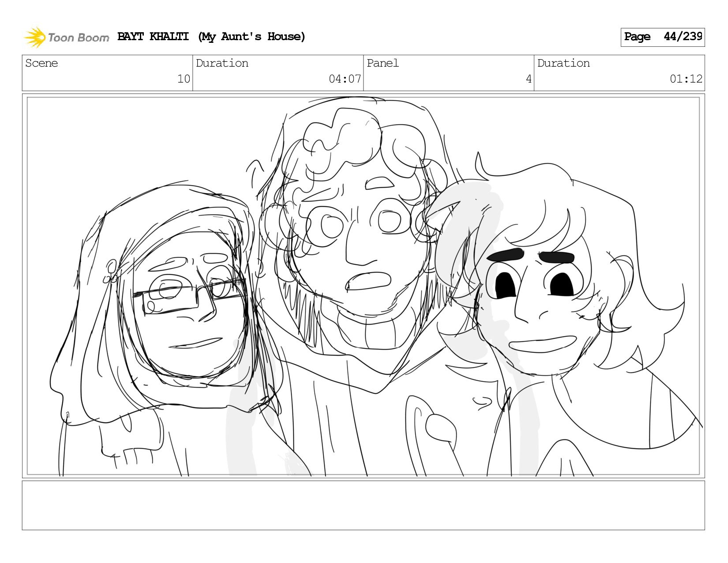Click the scene number 10

184,79
